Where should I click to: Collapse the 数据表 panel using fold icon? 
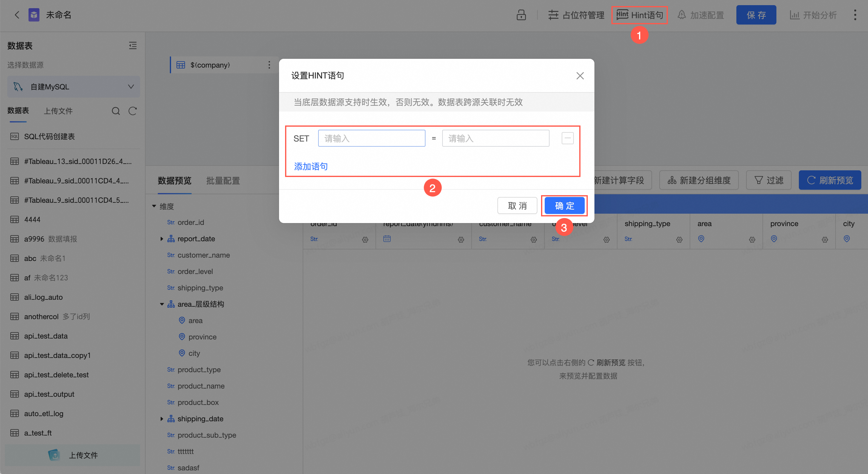(x=133, y=45)
